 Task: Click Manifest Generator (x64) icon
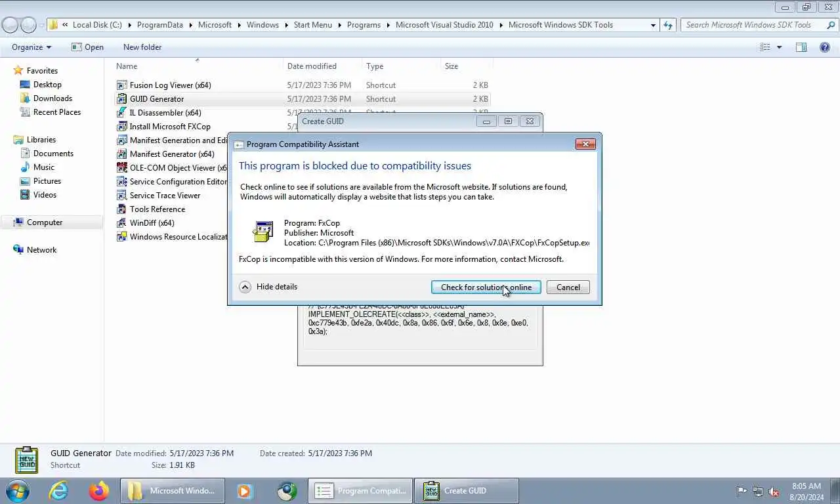121,154
